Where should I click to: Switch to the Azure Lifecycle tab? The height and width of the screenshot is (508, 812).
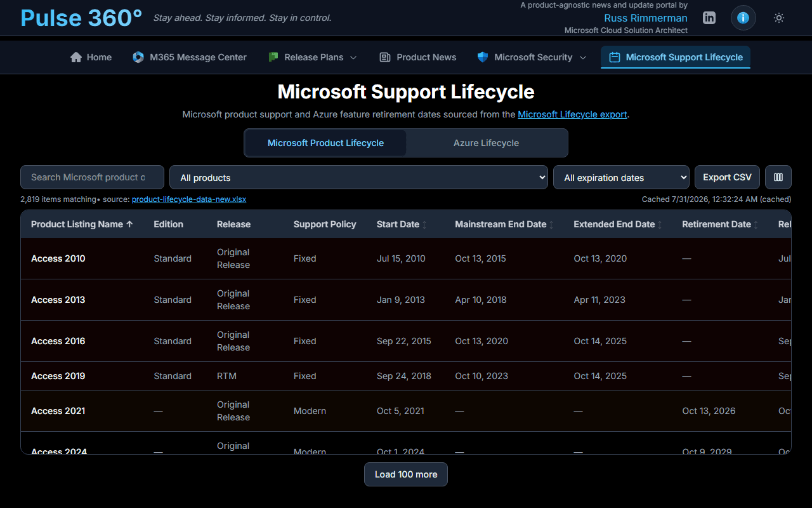click(486, 143)
